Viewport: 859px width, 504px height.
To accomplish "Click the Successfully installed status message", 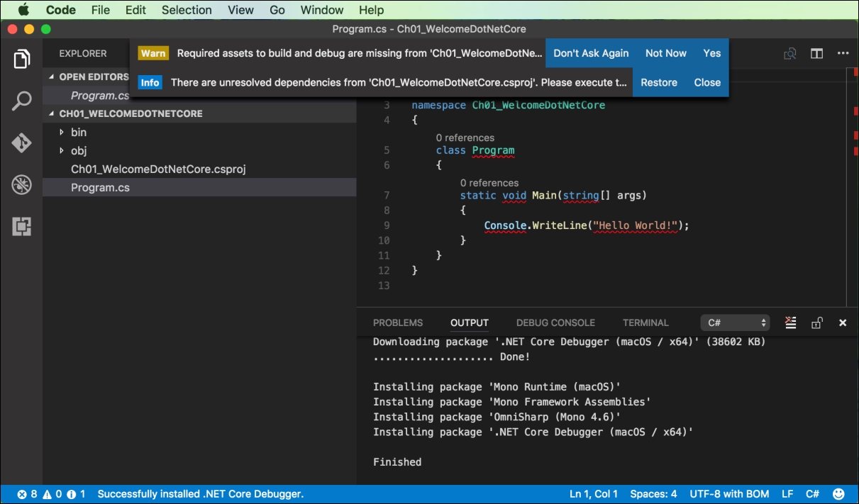I will pyautogui.click(x=200, y=494).
